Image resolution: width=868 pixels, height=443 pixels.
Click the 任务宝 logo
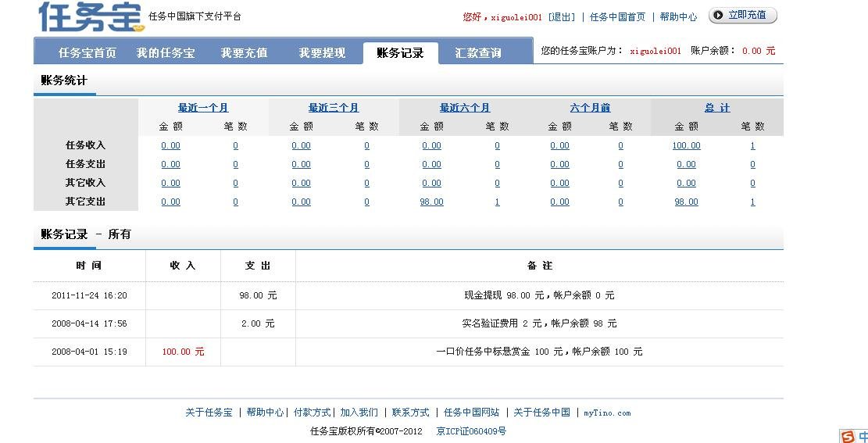coord(92,16)
